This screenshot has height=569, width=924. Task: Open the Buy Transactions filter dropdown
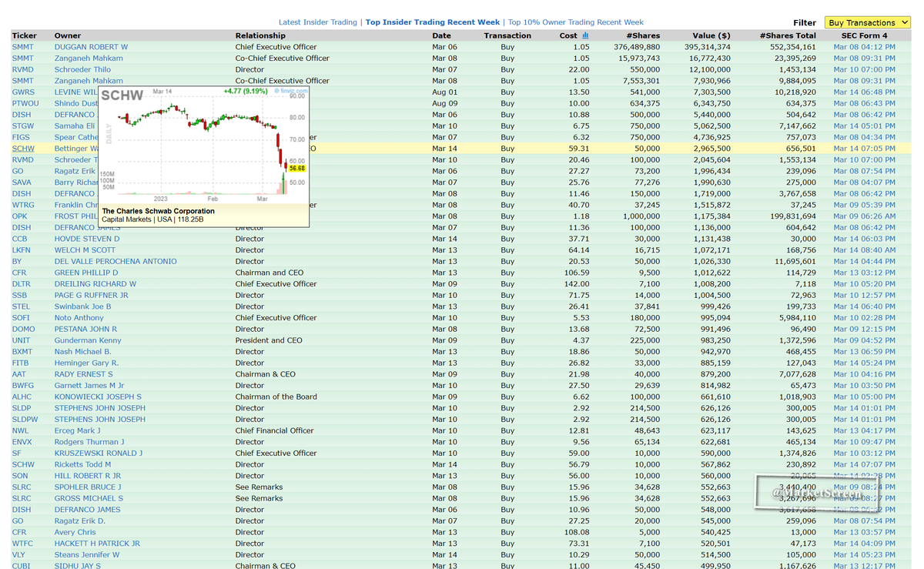click(867, 22)
